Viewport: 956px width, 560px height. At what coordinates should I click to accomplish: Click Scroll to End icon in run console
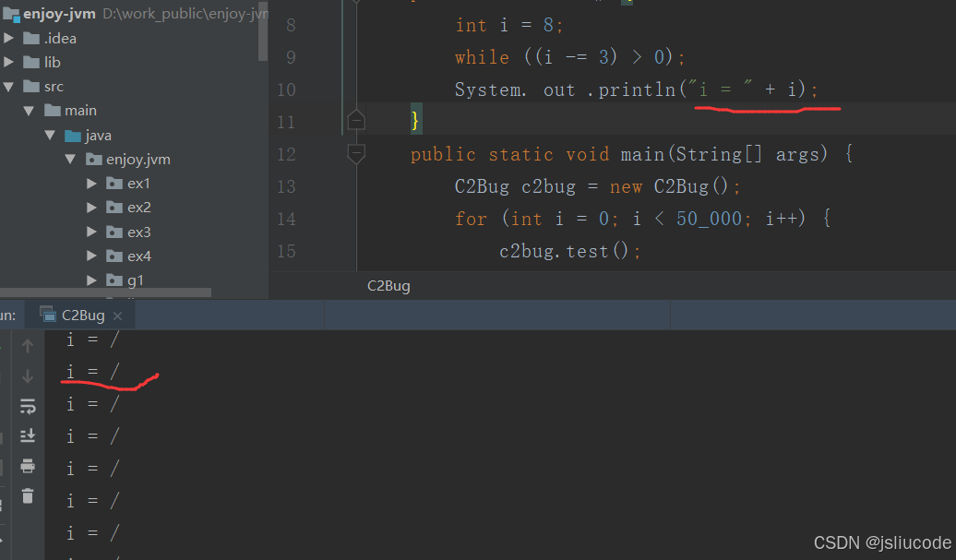coord(28,435)
